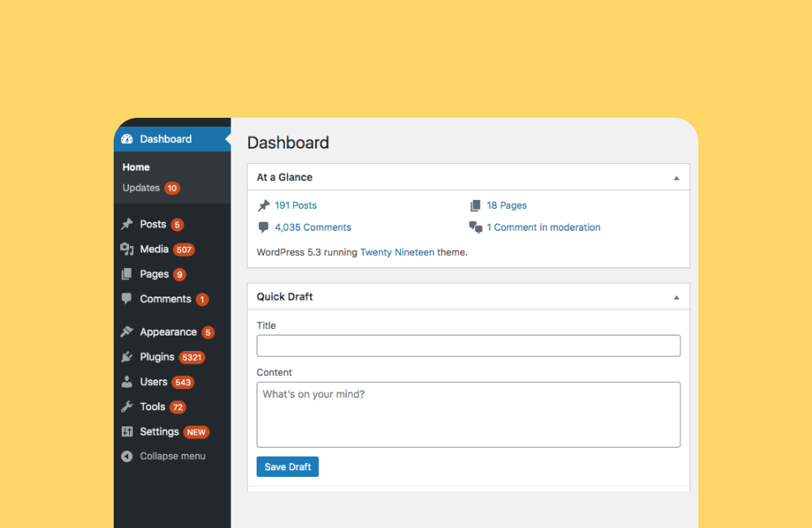Focus the What's on your mind content box
The height and width of the screenshot is (528, 812).
469,414
